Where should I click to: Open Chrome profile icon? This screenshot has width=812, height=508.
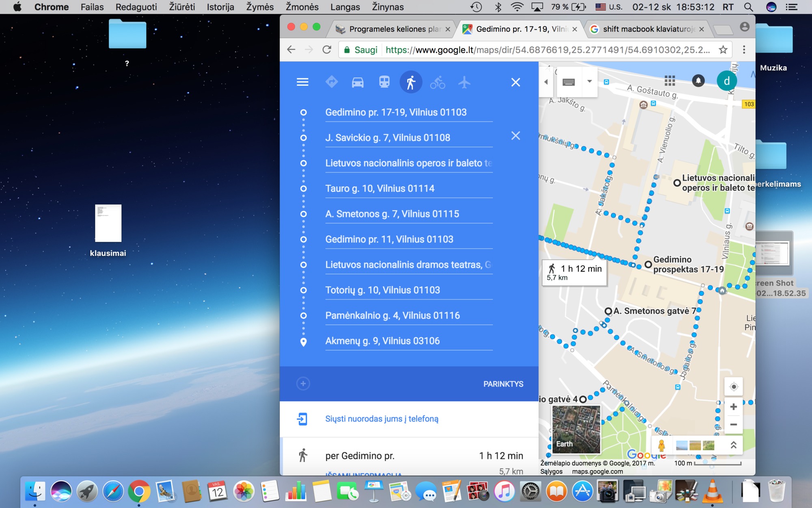pos(745,27)
